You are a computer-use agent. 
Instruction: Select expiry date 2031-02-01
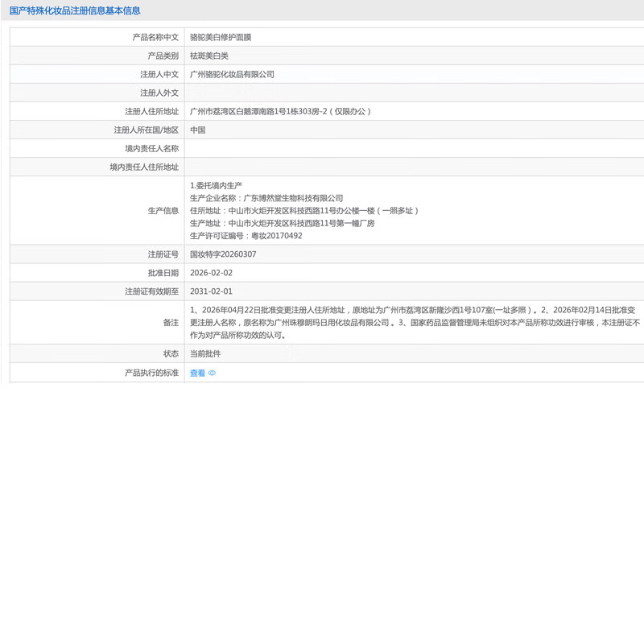pos(211,291)
